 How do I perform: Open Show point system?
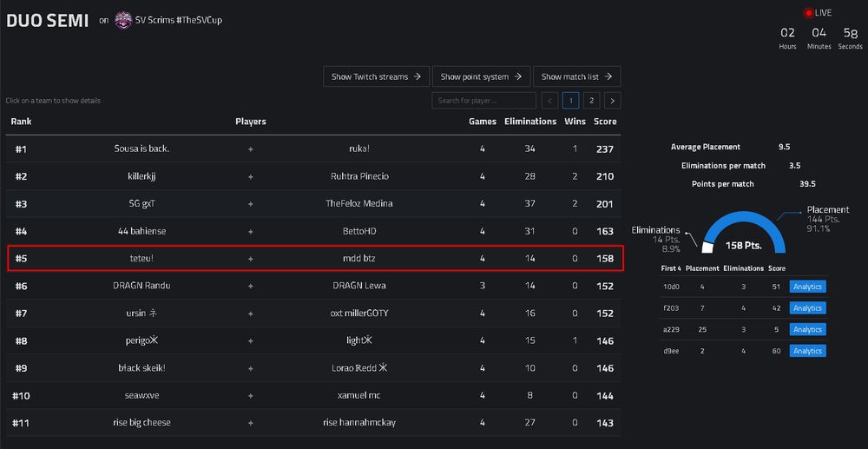point(480,76)
